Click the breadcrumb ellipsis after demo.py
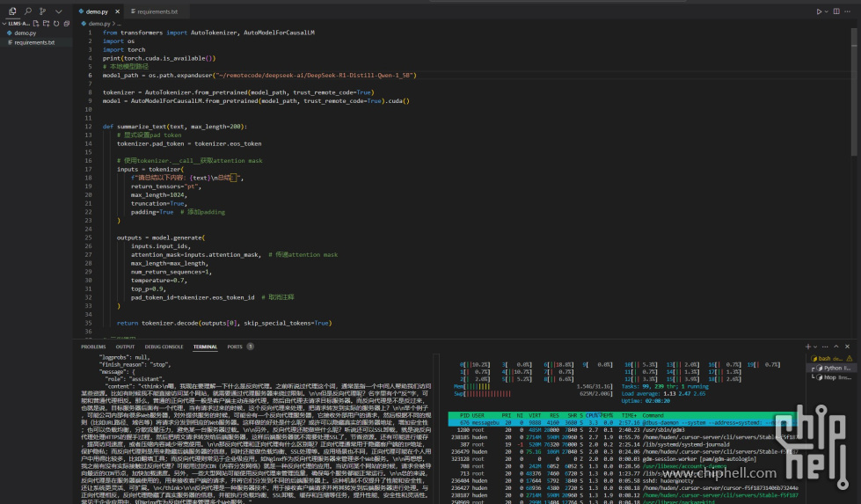 119,24
